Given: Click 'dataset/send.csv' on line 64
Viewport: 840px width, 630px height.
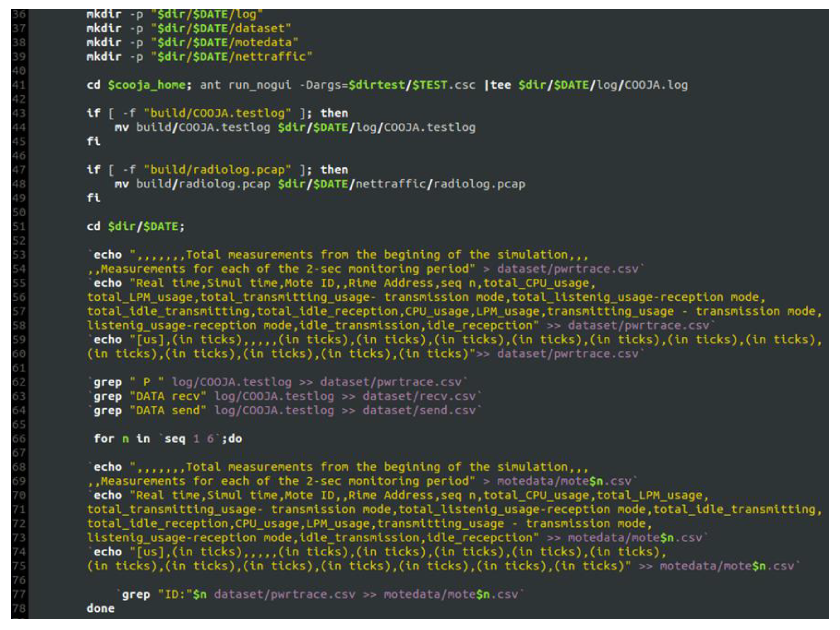Looking at the screenshot, I should tap(419, 410).
